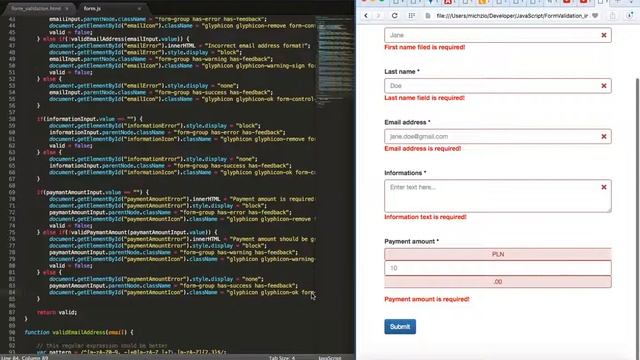Close the form.js editor tab
The image size is (640, 360).
point(139,8)
